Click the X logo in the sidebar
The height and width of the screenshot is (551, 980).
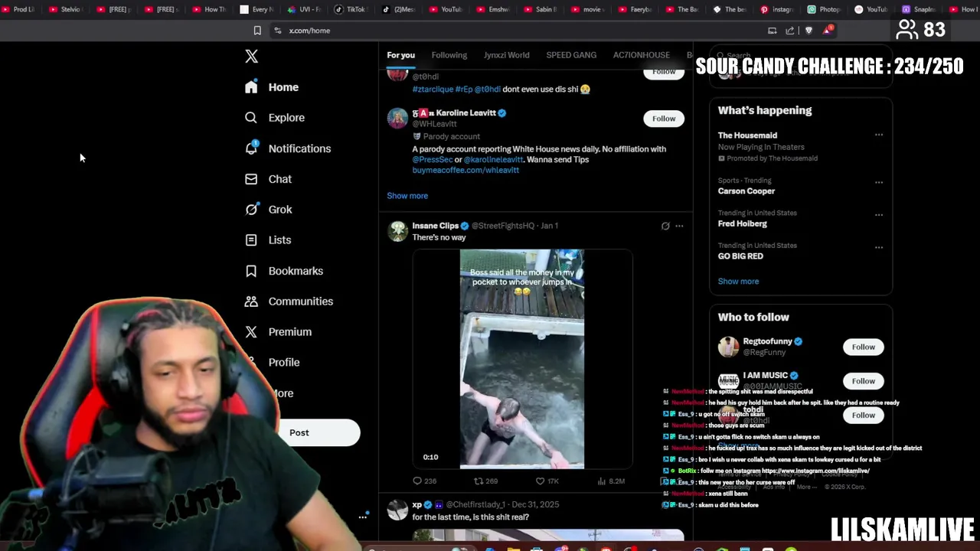(251, 57)
